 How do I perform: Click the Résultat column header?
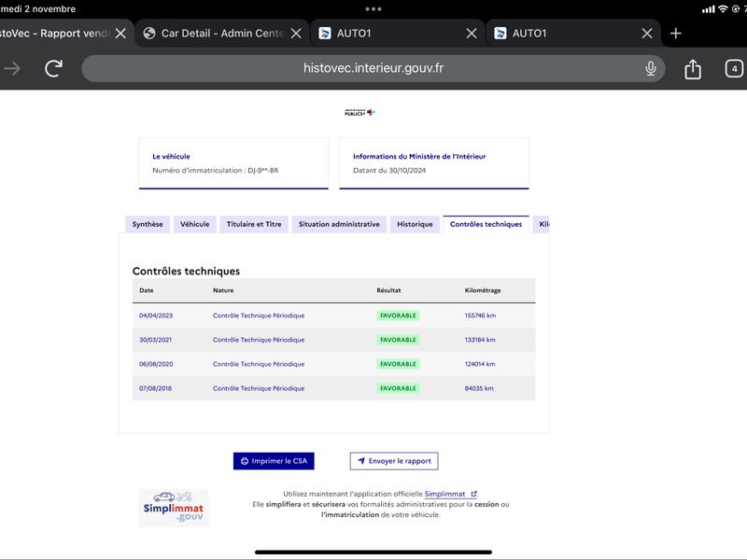[388, 290]
